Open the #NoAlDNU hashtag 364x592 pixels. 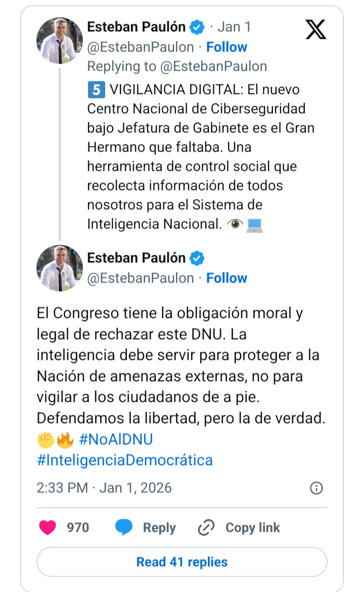[116, 440]
